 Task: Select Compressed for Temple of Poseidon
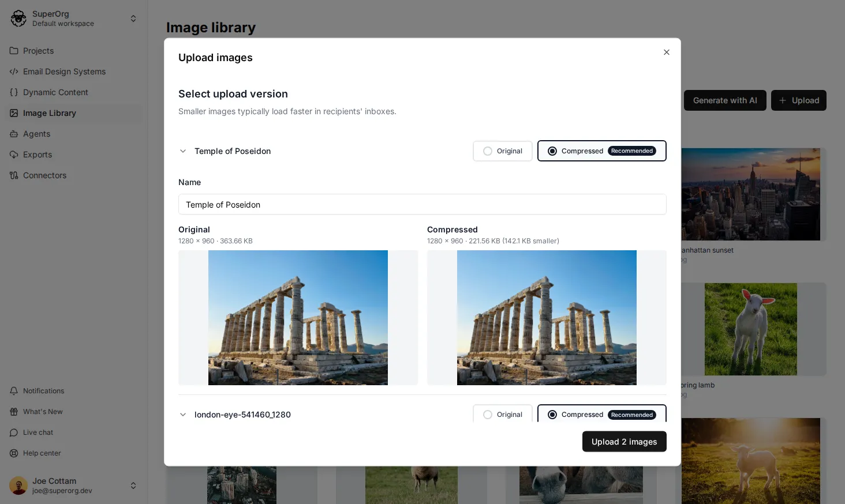point(602,151)
